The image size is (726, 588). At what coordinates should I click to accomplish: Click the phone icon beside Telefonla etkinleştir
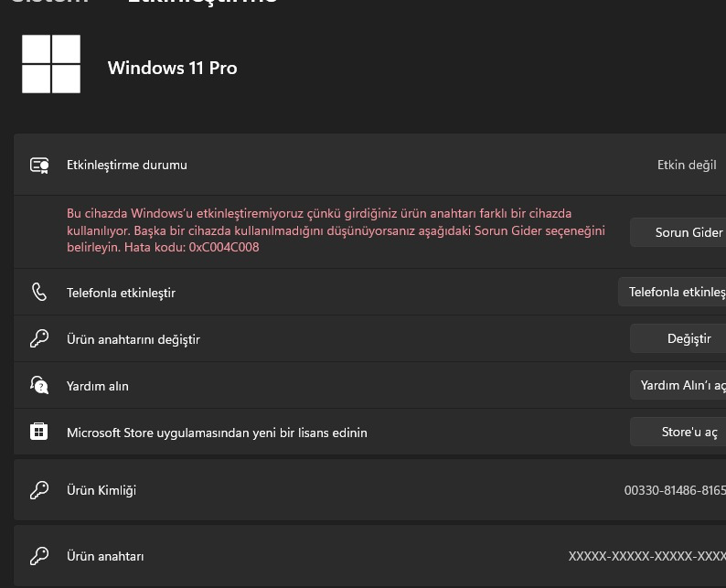[39, 292]
